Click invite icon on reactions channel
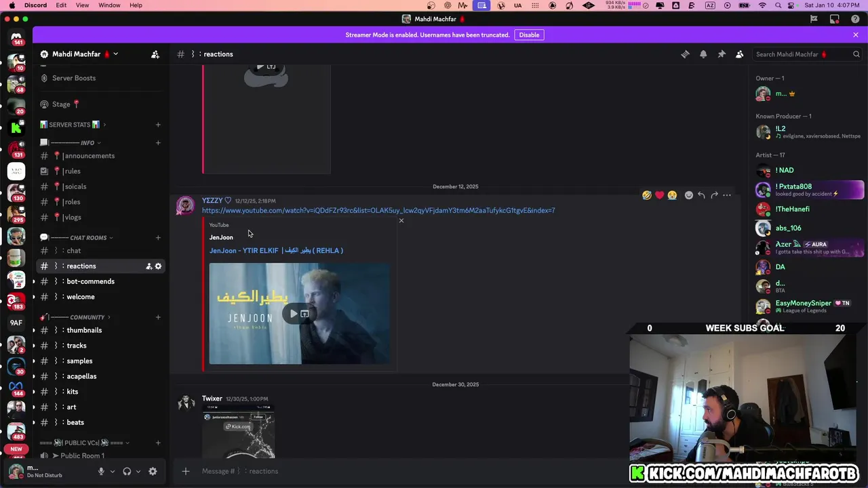 (149, 266)
